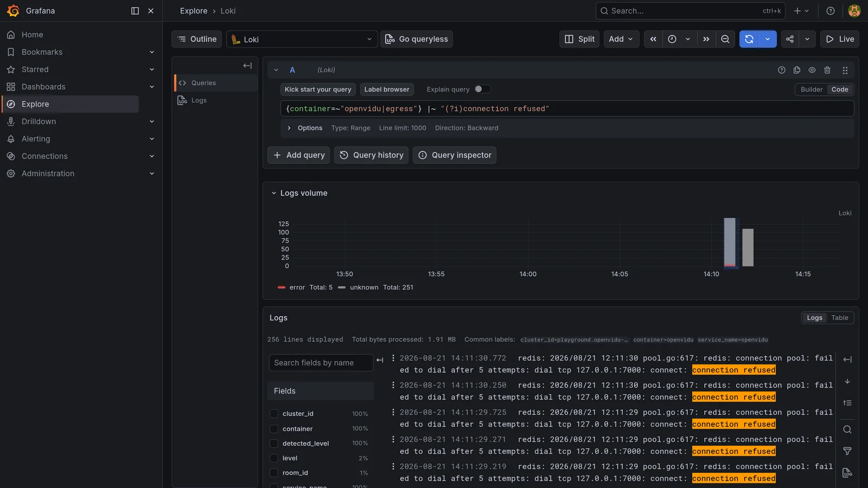868x488 pixels.
Task: Click Go queryless button
Action: click(417, 39)
